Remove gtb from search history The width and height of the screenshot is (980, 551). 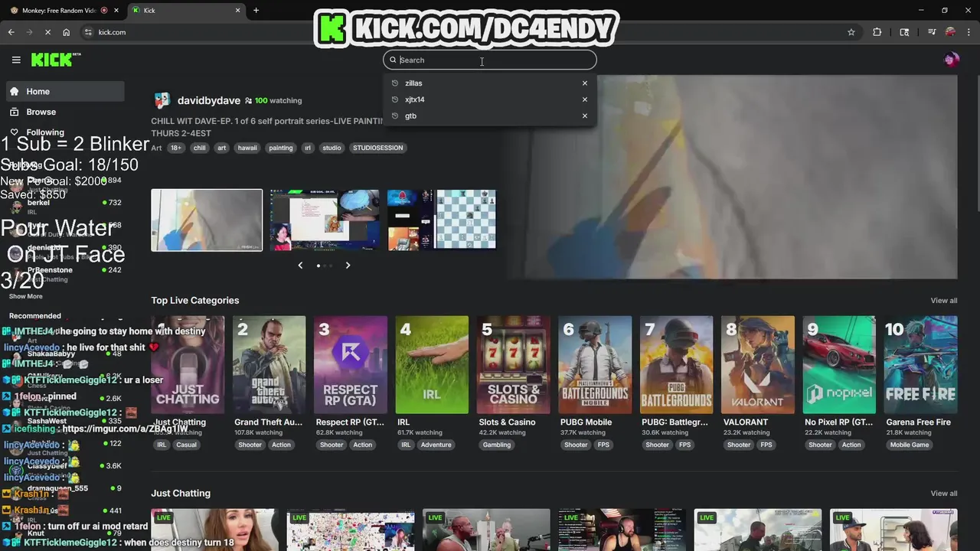585,116
